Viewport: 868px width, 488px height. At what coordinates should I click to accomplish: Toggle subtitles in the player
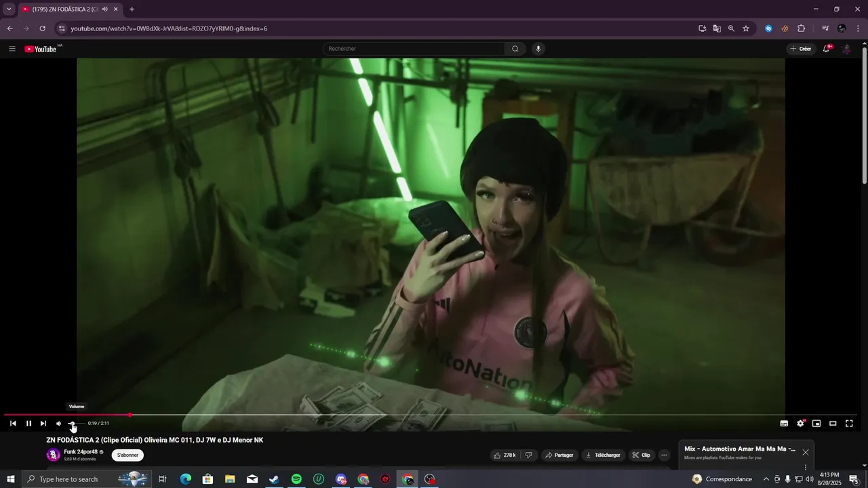[784, 424]
